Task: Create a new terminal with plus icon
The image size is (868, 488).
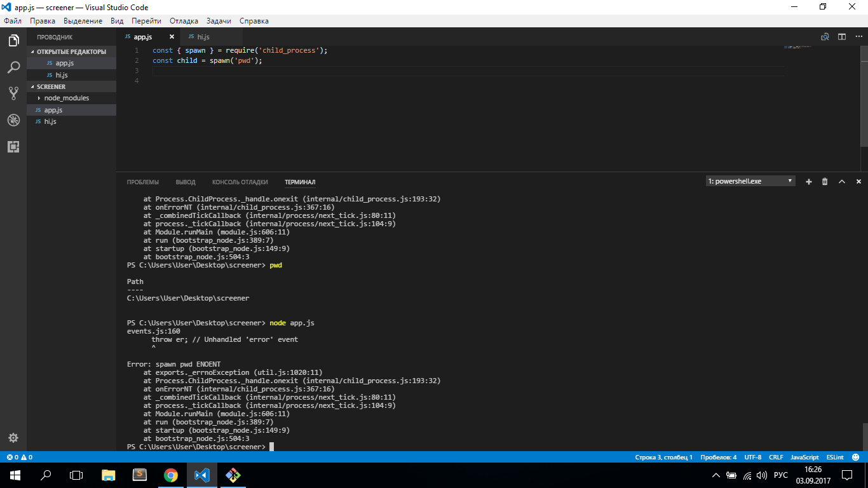Action: (809, 181)
